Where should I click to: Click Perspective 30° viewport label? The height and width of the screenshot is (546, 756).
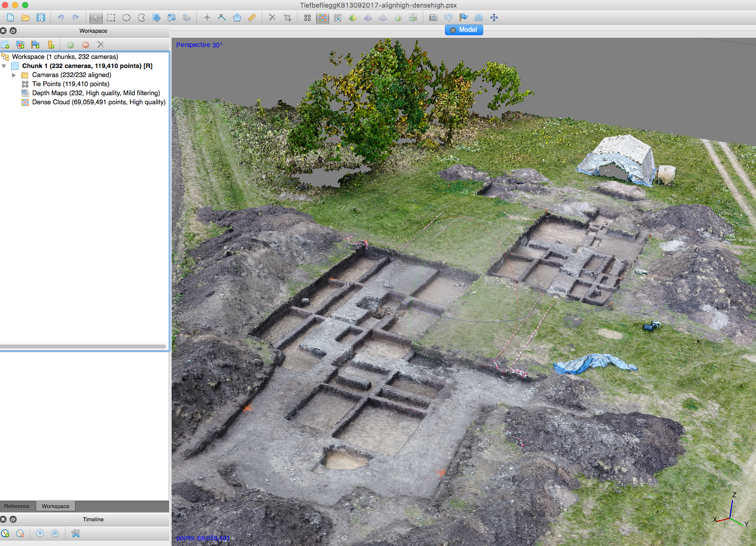(x=199, y=45)
